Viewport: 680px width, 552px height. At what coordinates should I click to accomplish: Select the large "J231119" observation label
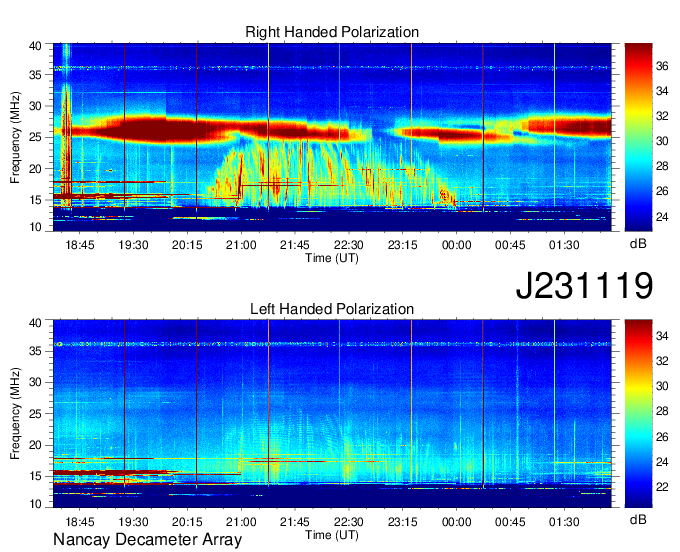tap(584, 285)
